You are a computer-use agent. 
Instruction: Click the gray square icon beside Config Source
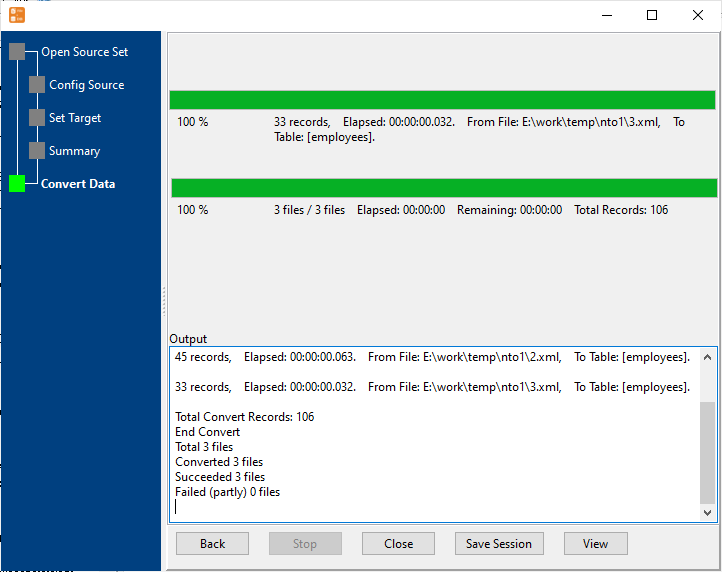click(x=37, y=85)
